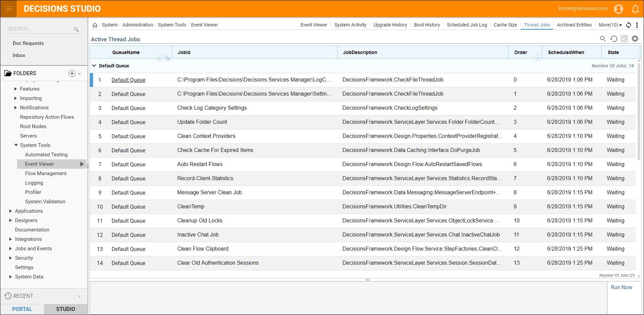Click the QueueName sort arrow icon
The height and width of the screenshot is (315, 644).
pyautogui.click(x=160, y=58)
